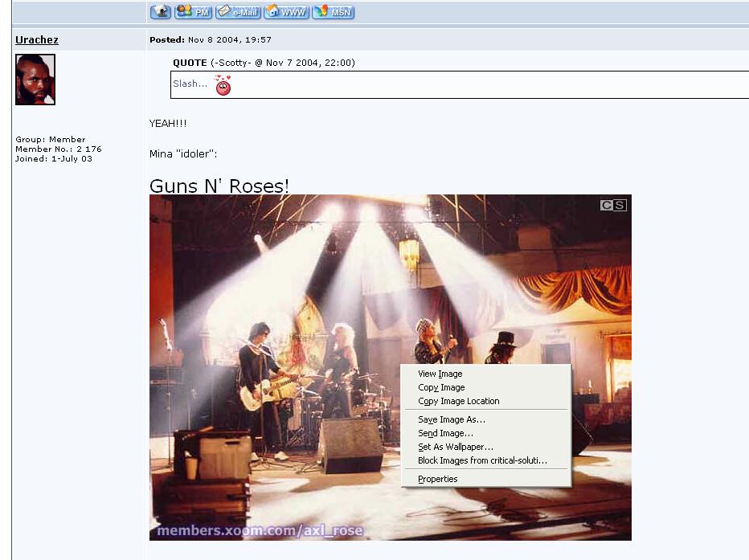The width and height of the screenshot is (749, 560).
Task: Click the blushing smiley in the quote
Action: tap(223, 85)
